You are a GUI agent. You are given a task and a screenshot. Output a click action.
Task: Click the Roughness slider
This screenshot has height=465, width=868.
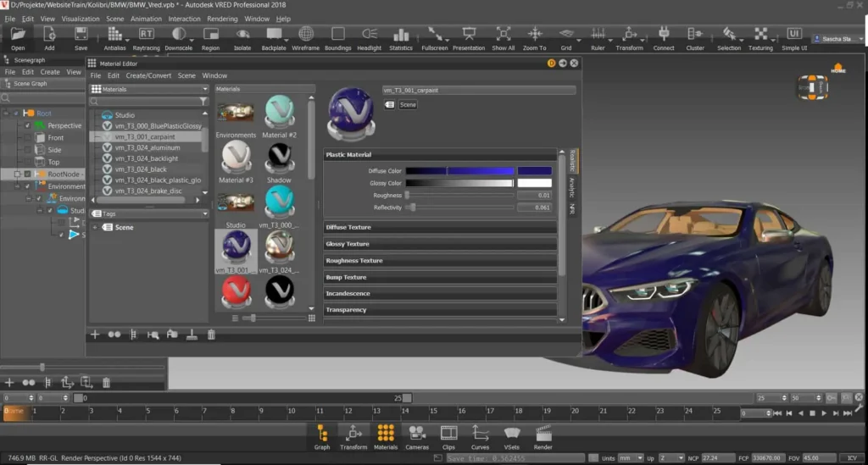coord(460,195)
